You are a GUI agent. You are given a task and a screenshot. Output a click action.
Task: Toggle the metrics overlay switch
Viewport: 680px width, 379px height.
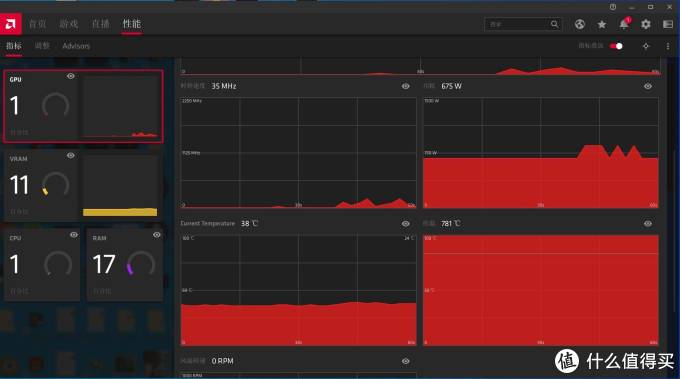(616, 46)
